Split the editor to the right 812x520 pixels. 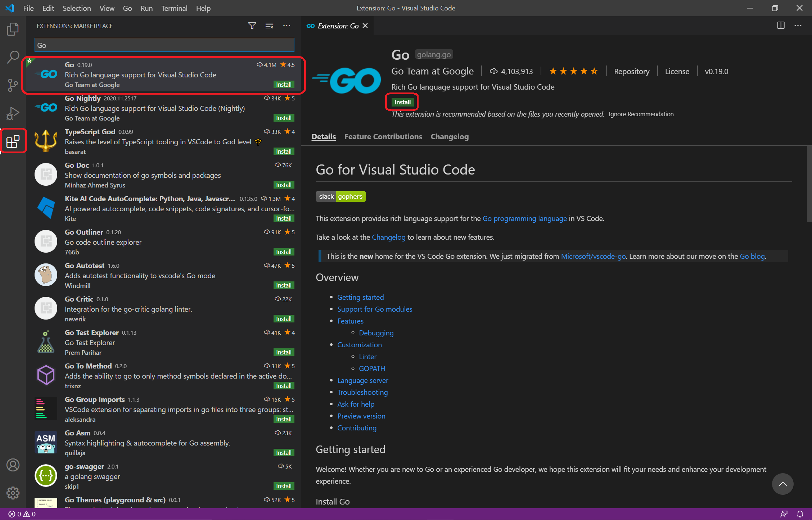tap(781, 26)
